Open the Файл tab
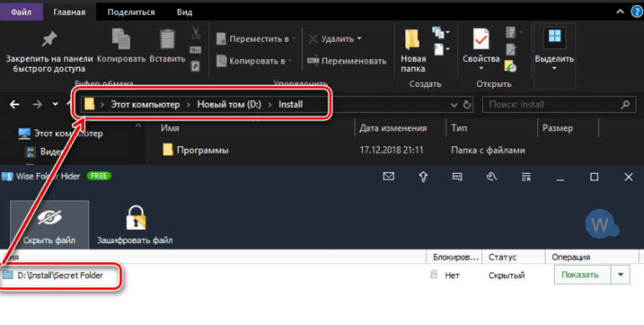Viewport: 644px width, 325px height. (x=21, y=12)
